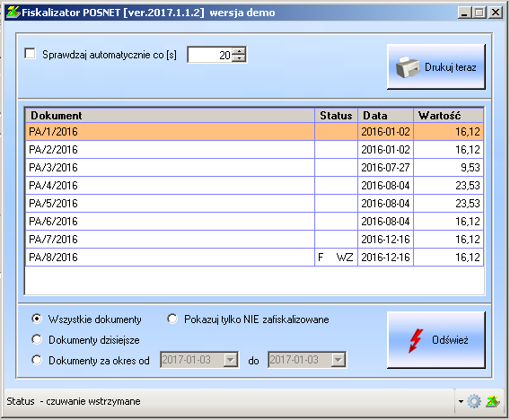Choose the Dokumenty dzisiejsze radio button
The width and height of the screenshot is (510, 420).
(x=37, y=340)
